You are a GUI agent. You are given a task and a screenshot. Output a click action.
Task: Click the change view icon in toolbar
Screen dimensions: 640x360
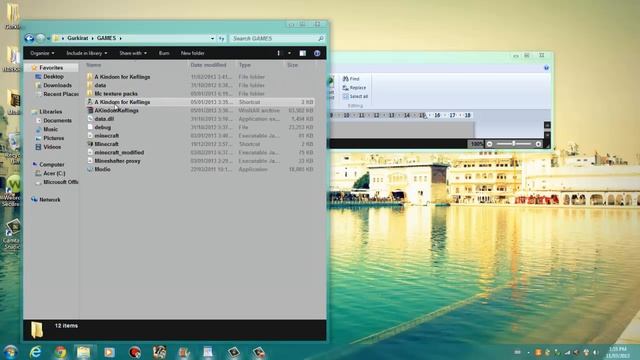pyautogui.click(x=279, y=53)
